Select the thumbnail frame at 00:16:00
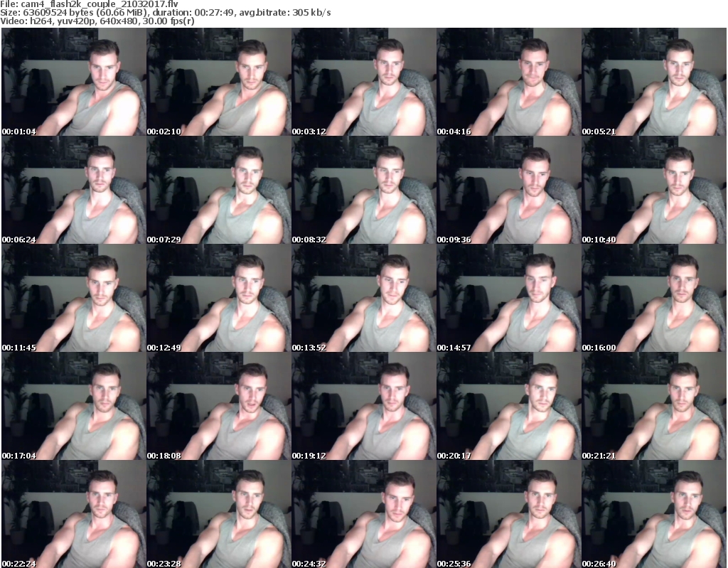 (x=654, y=298)
